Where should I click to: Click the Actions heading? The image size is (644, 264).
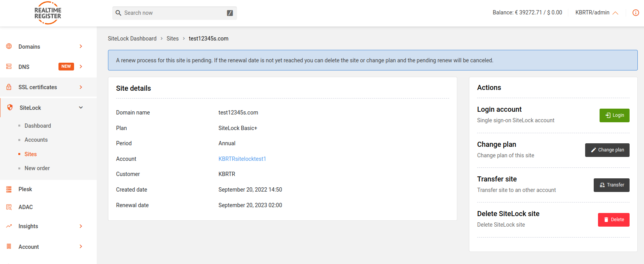coord(489,88)
